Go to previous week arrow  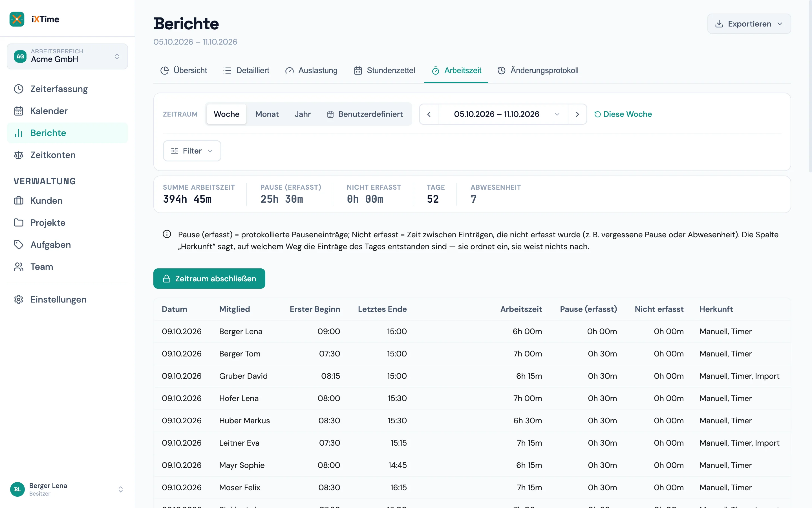tap(429, 114)
